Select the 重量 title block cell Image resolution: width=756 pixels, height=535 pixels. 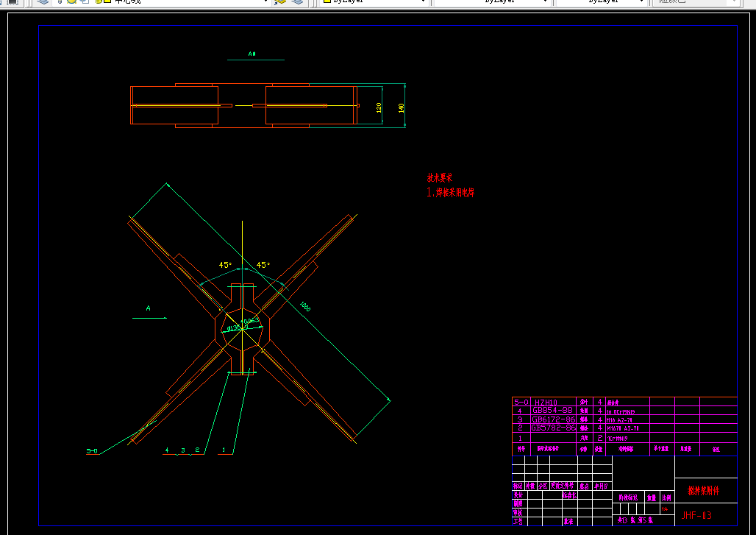[x=652, y=497]
